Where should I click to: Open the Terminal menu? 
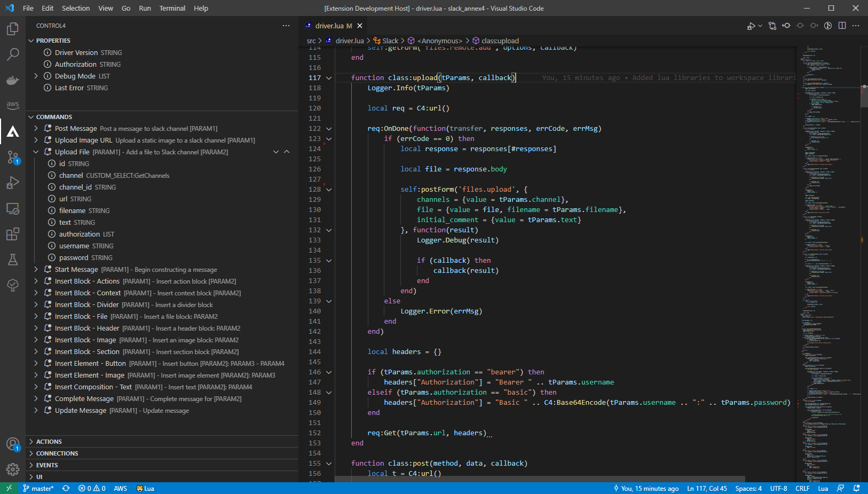[172, 8]
